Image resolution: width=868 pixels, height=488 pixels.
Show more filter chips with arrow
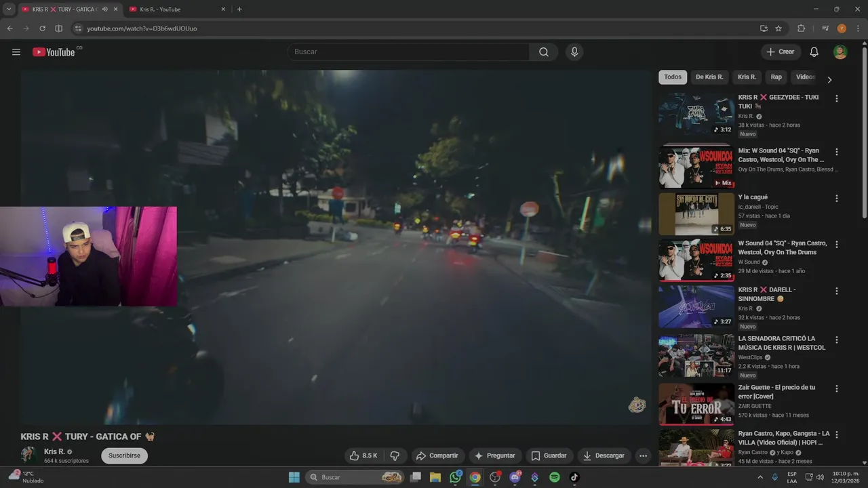coord(829,79)
